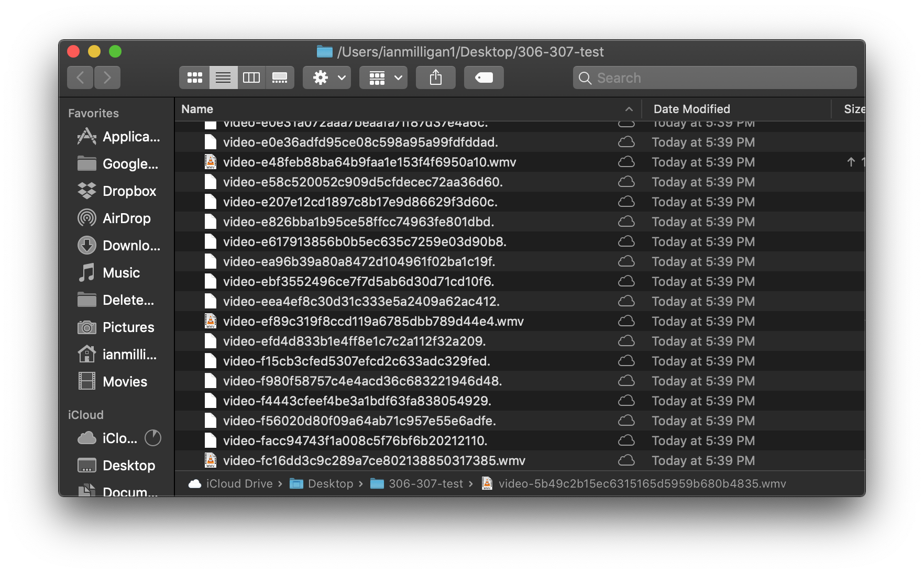This screenshot has height=574, width=924.
Task: Click blank document icon of video-e207e12cd189
Action: [x=211, y=202]
